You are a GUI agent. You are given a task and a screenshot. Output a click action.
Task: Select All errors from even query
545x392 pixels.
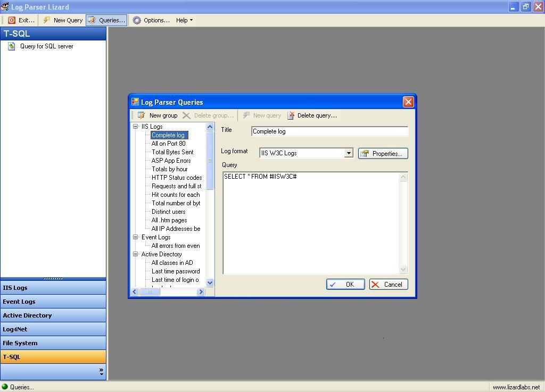[176, 246]
